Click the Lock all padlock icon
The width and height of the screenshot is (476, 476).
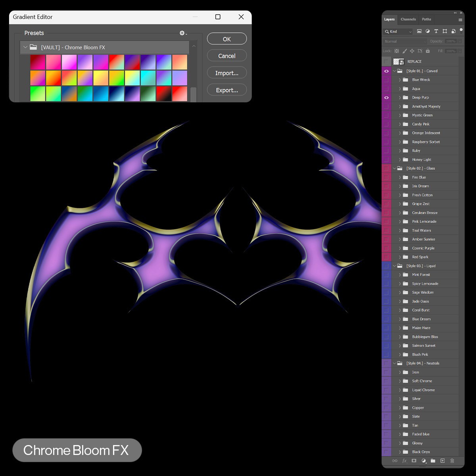[x=428, y=51]
